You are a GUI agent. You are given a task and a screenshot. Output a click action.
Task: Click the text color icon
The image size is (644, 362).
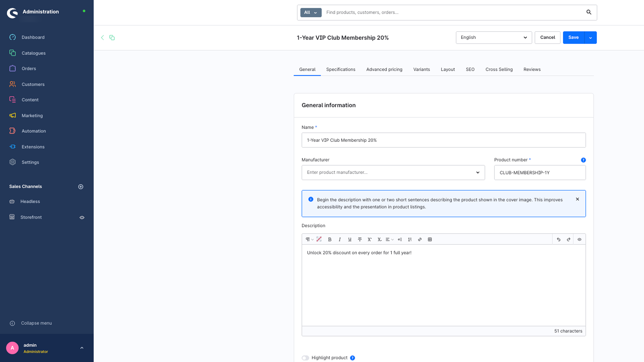pos(319,239)
